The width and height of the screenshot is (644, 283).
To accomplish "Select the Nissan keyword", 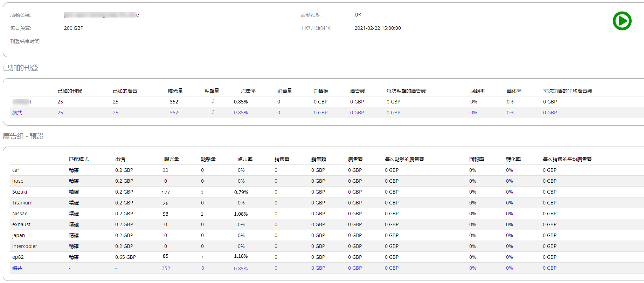I will [x=20, y=214].
